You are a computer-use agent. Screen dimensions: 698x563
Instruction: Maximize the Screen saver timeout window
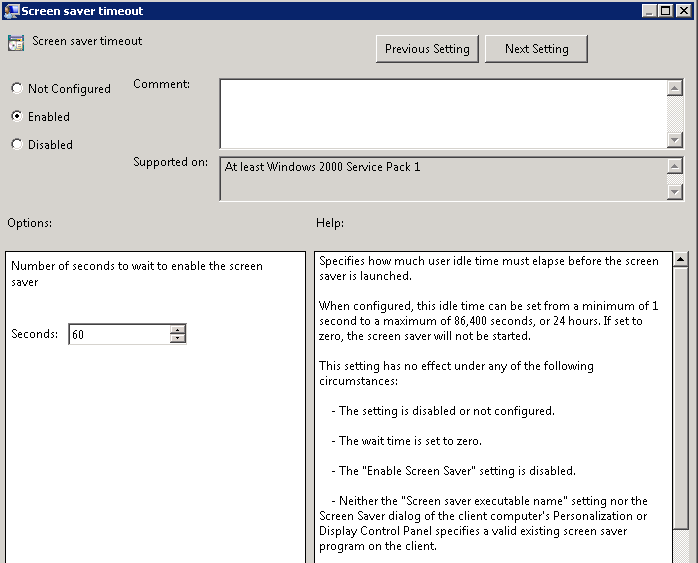[x=666, y=11]
